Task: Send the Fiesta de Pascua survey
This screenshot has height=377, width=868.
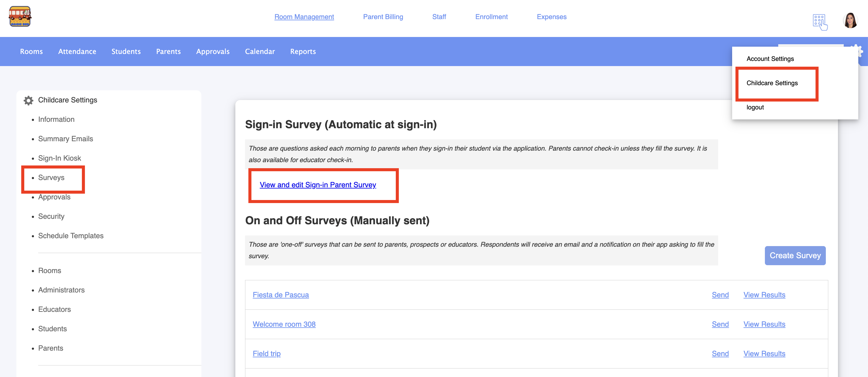Action: coord(720,295)
